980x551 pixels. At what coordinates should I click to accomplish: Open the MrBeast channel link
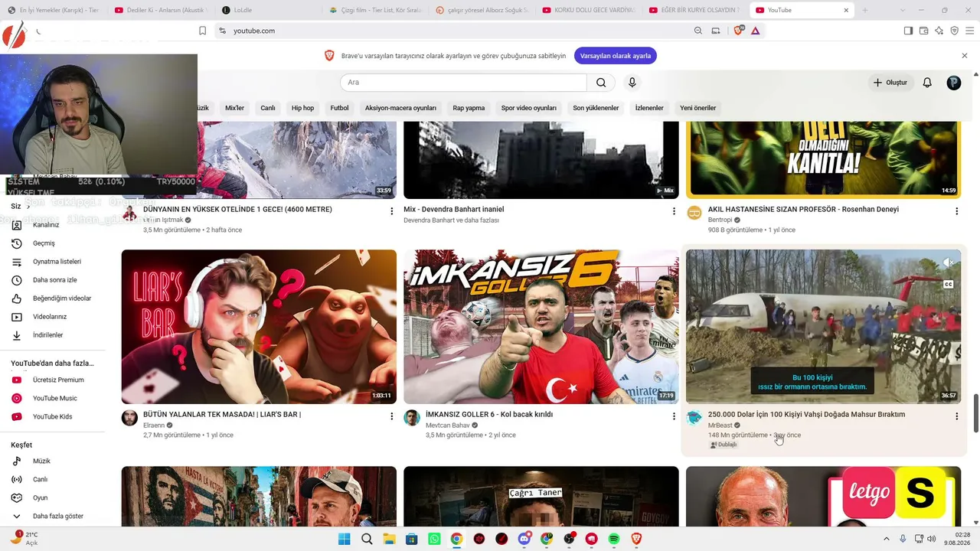(x=720, y=425)
